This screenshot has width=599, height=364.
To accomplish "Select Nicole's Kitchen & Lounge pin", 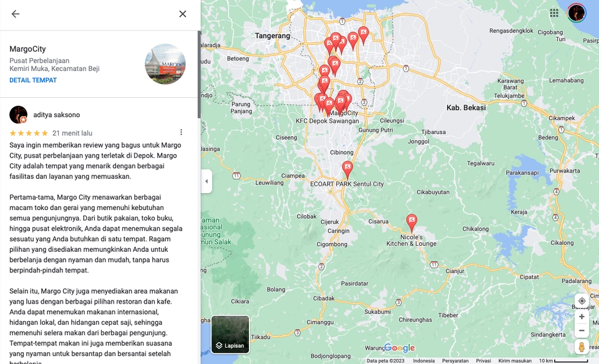I will tap(411, 223).
